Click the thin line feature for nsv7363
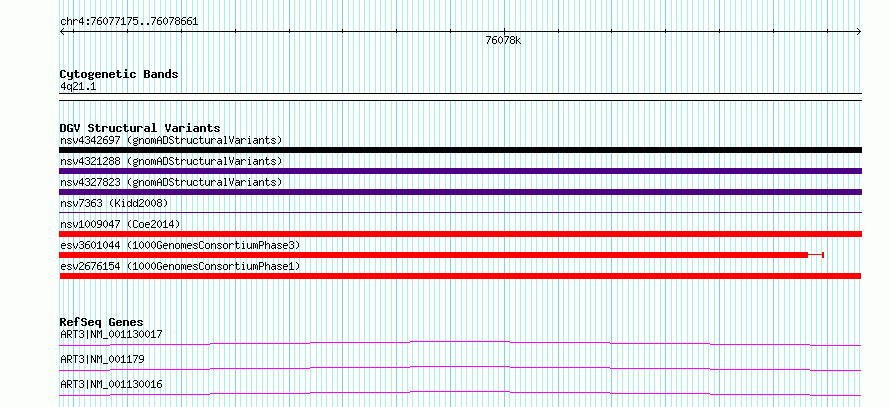The width and height of the screenshot is (890, 407). (460, 212)
